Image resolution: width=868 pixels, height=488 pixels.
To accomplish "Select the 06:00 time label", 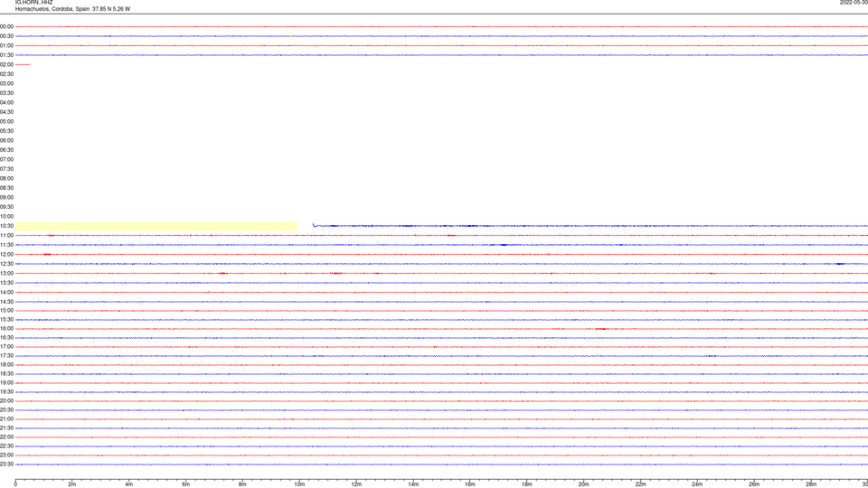I will [x=6, y=141].
